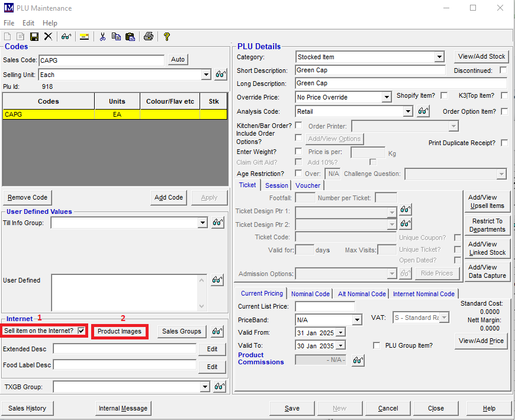This screenshot has width=515, height=420.
Task: Open the Edit menu
Action: (x=28, y=23)
